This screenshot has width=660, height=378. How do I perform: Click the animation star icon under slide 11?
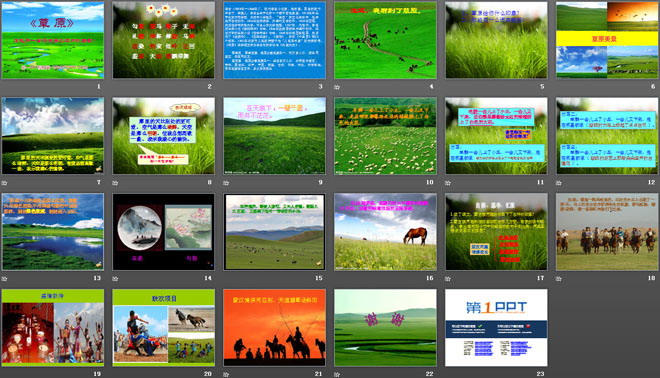(x=448, y=183)
